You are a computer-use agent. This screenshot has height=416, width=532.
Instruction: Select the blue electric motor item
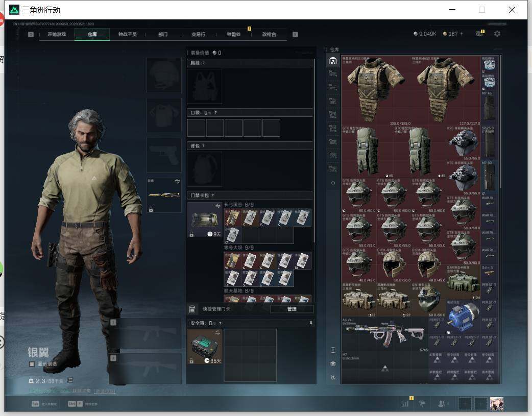click(x=463, y=317)
